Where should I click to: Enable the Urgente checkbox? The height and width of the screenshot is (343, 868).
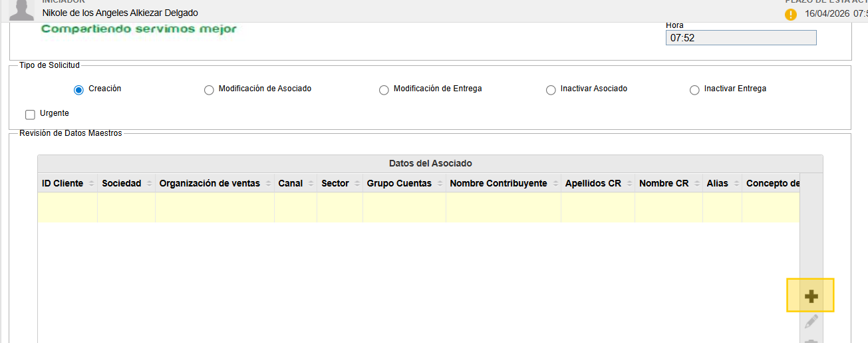click(x=30, y=114)
